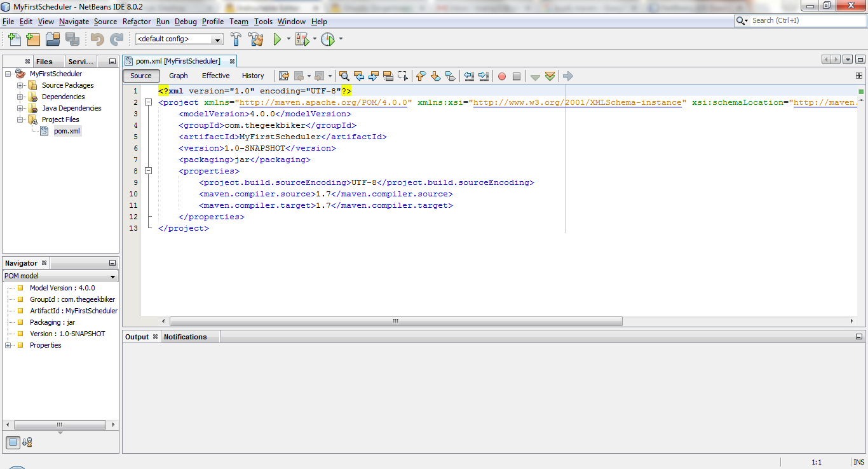Screen dimensions: 868x469
Task: Switch to the Effective tab
Action: click(x=215, y=75)
